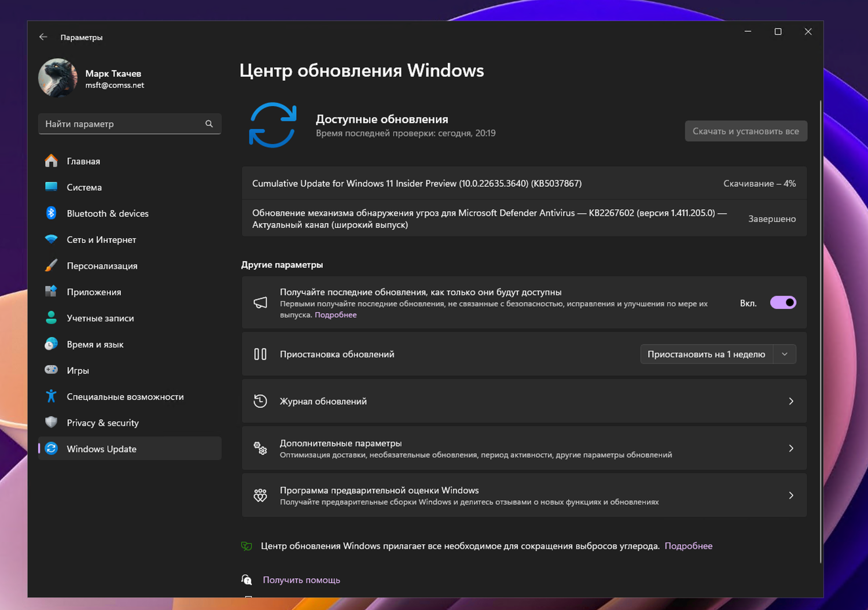
Task: Click the user profile avatar picture
Action: click(x=58, y=78)
